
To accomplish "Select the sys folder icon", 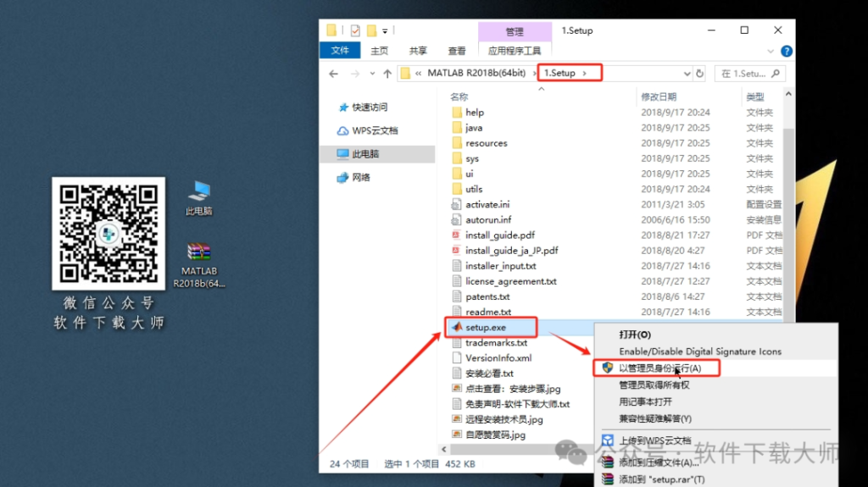I will tap(457, 159).
